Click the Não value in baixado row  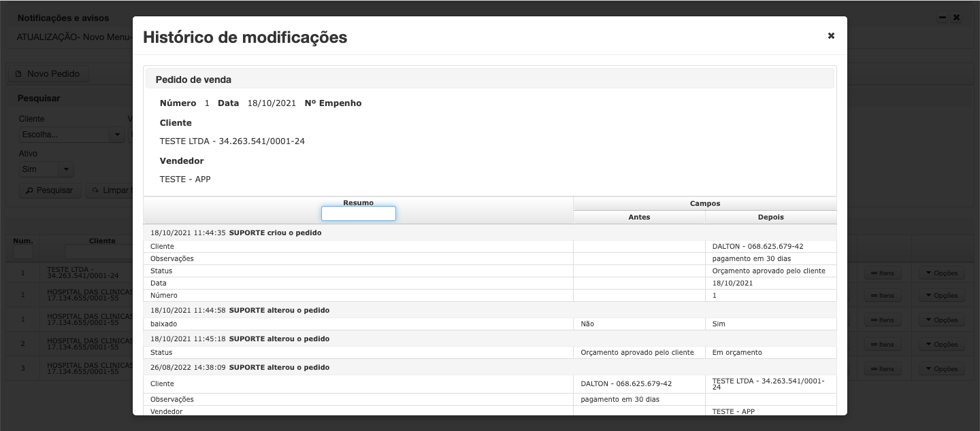(587, 324)
